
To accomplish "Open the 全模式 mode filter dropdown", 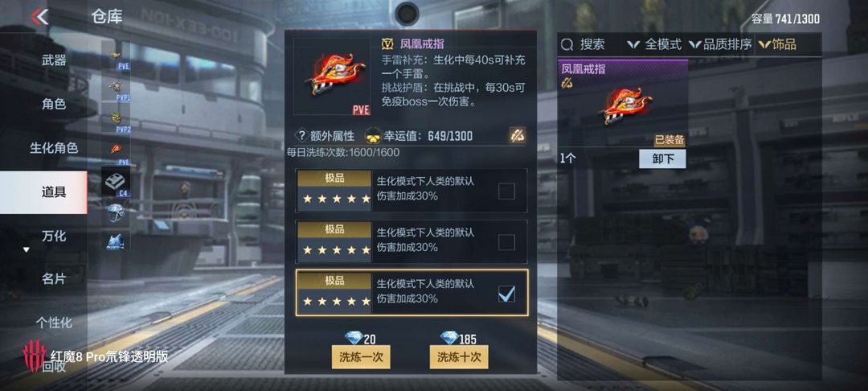I will (x=654, y=44).
